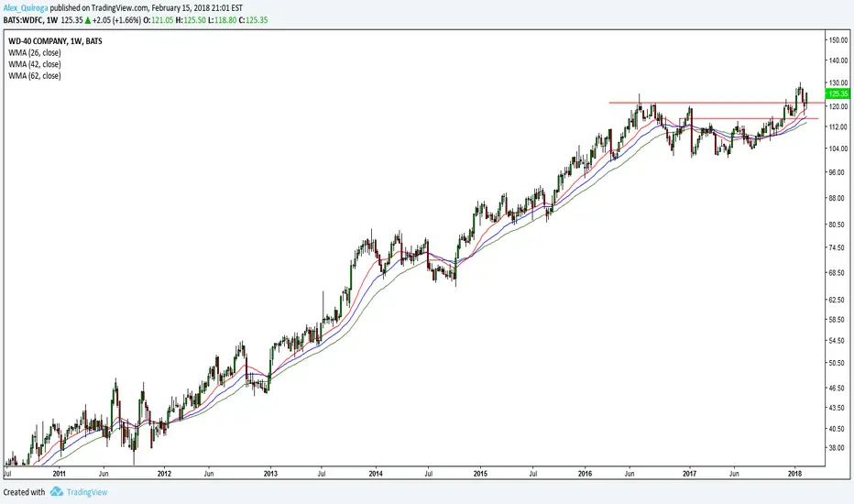
Task: Click the BATS:WDFC ticker in the header
Action: click(x=23, y=20)
